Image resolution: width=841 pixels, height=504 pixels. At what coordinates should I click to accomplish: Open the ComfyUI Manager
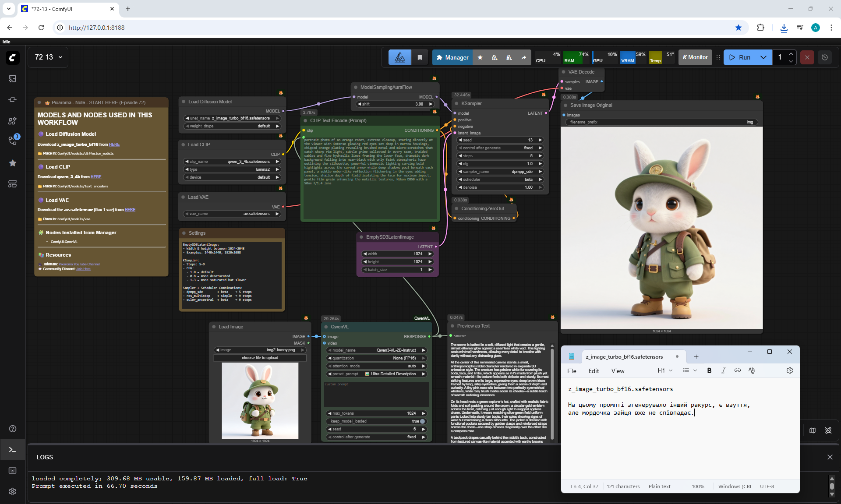452,57
